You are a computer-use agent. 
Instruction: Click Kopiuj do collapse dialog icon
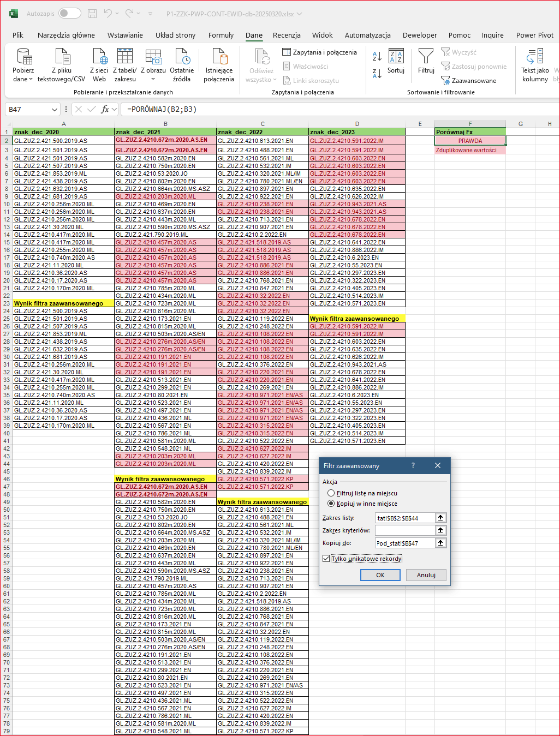[x=440, y=543]
